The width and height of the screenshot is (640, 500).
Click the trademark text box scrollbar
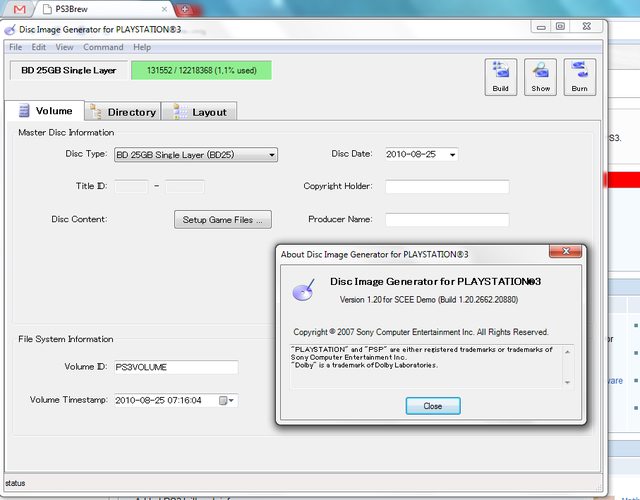coord(569,365)
